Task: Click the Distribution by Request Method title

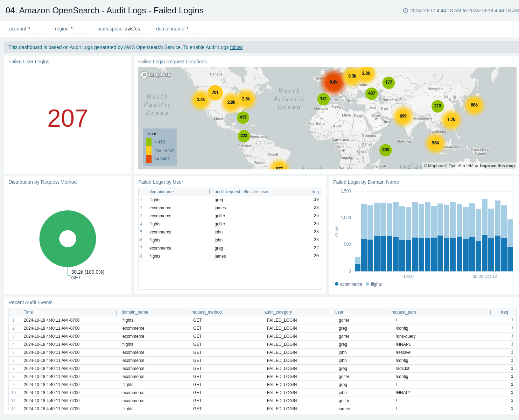Action: click(x=42, y=182)
